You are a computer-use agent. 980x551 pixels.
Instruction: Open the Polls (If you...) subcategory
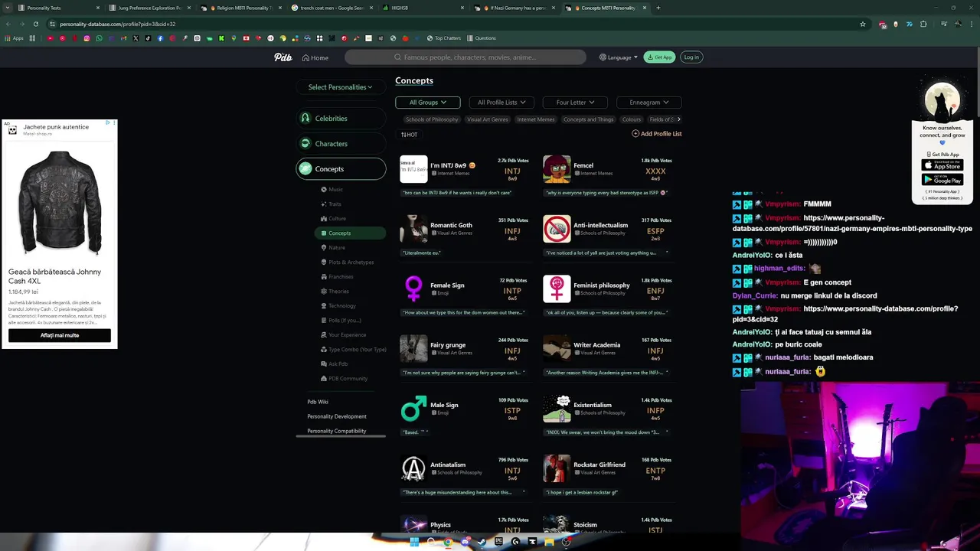point(341,320)
